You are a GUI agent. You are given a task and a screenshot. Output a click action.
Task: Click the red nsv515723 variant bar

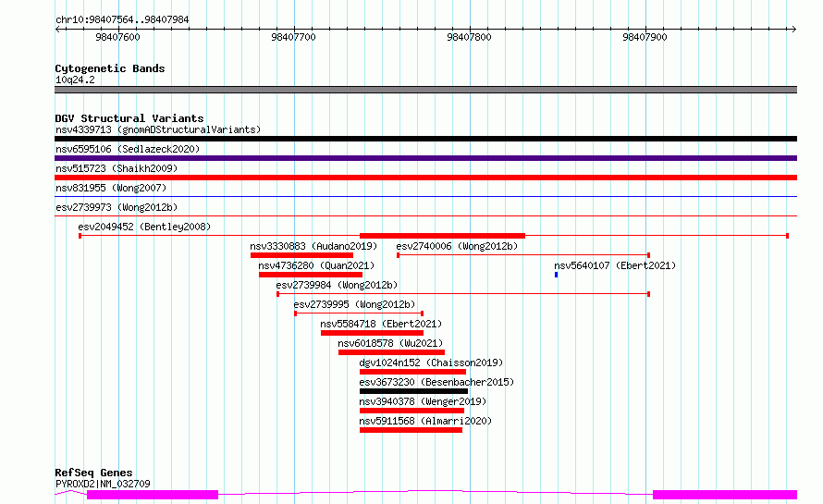[x=425, y=178]
